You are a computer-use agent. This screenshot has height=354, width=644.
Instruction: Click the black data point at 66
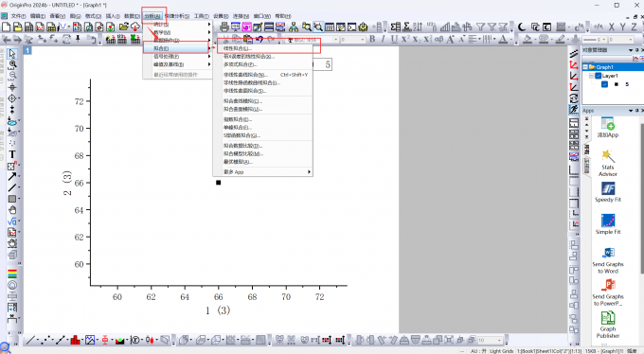[x=219, y=183]
